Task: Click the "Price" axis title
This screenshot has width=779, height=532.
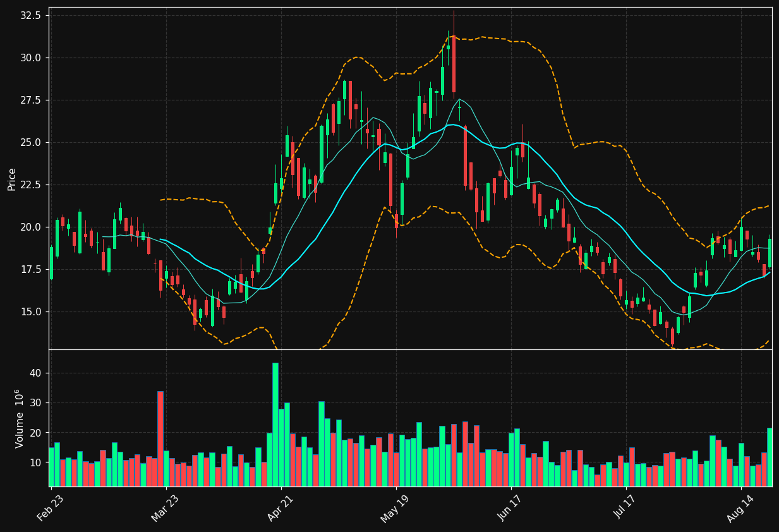Action: tap(12, 179)
